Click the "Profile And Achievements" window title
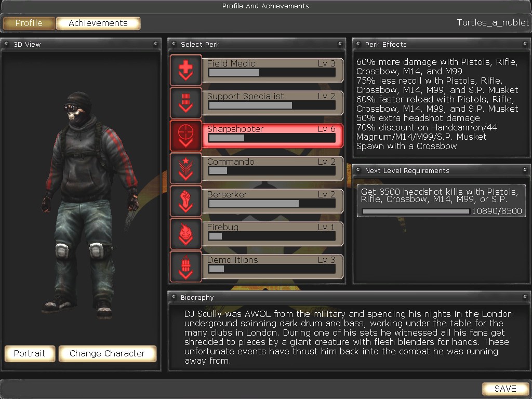 [265, 6]
